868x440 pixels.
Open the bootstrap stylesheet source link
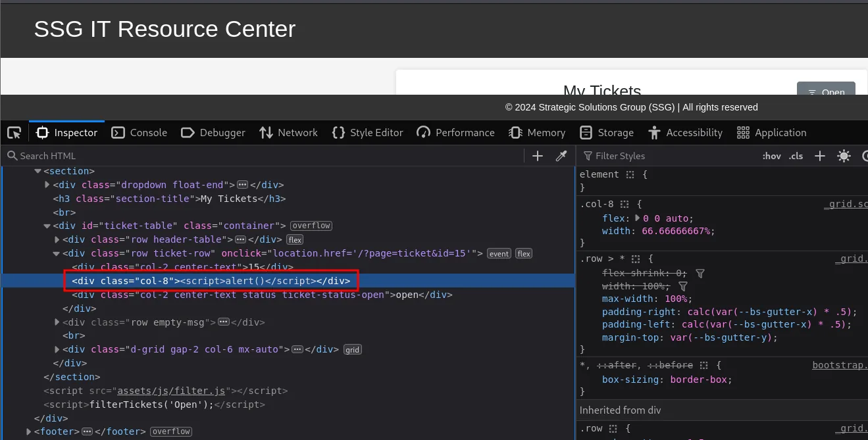tap(840, 366)
